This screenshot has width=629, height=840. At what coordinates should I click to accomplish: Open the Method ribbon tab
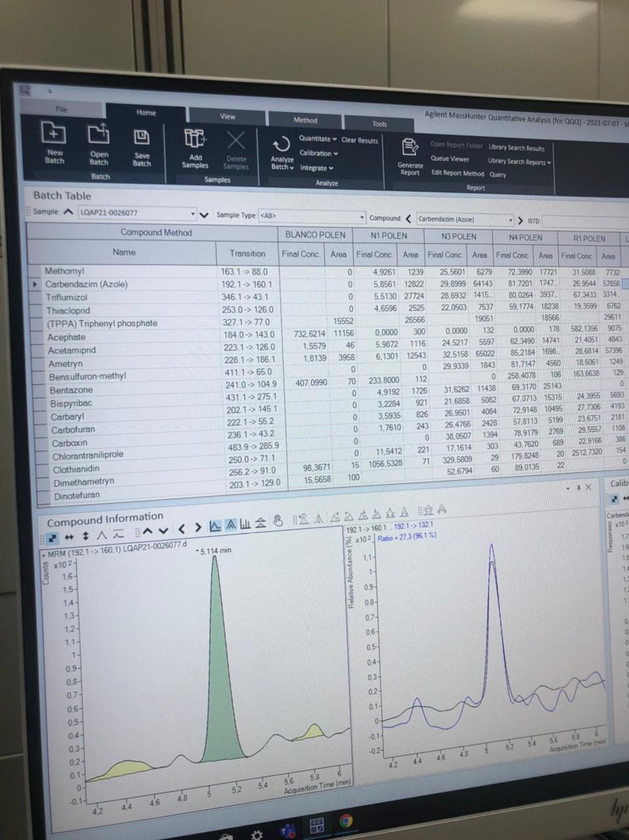(x=305, y=120)
